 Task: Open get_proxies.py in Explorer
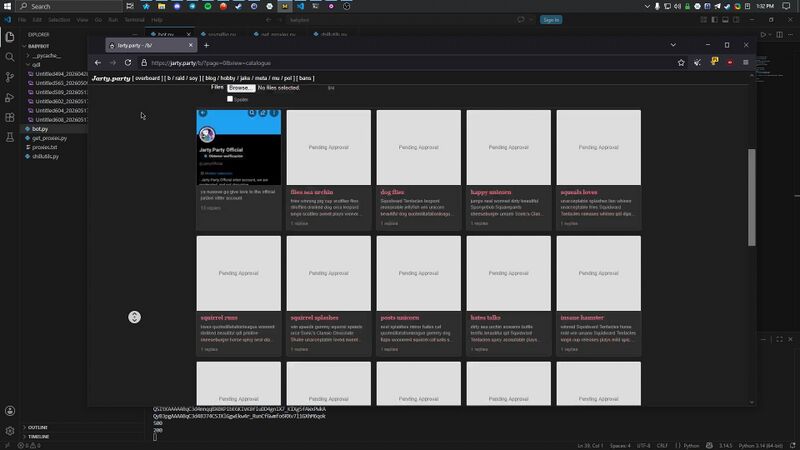[49, 138]
